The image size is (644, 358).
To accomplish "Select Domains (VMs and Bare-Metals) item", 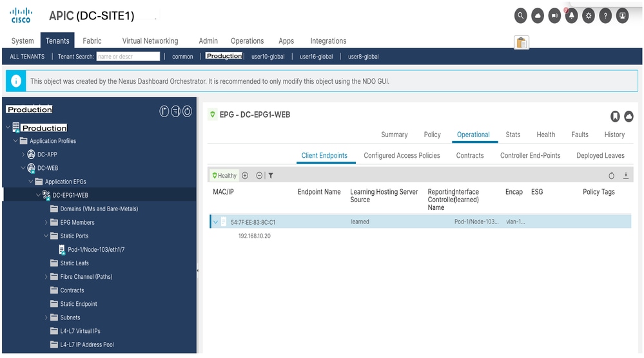I will point(99,209).
